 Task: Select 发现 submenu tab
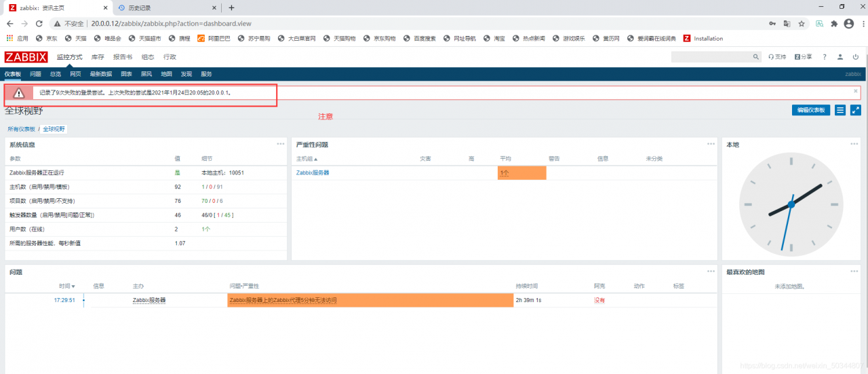point(187,74)
